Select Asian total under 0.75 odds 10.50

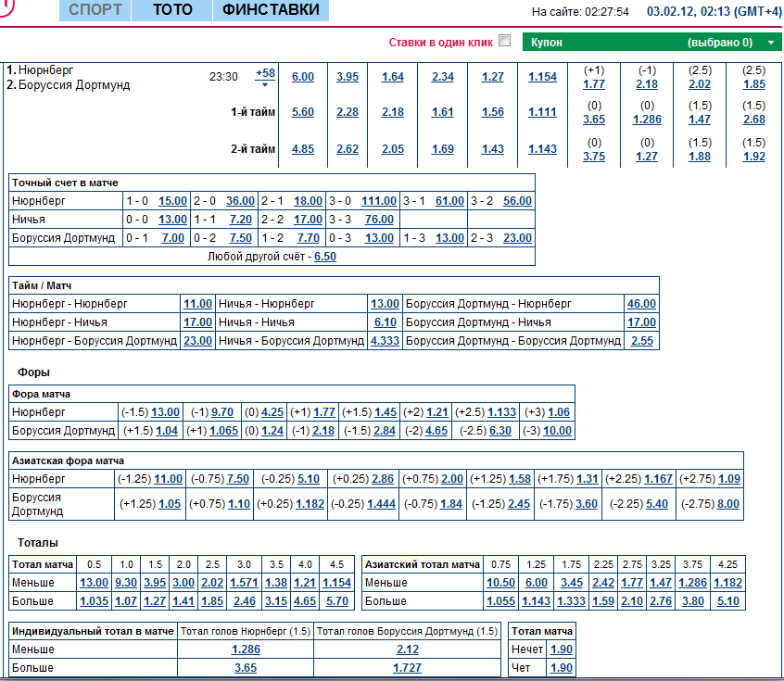[x=500, y=583]
